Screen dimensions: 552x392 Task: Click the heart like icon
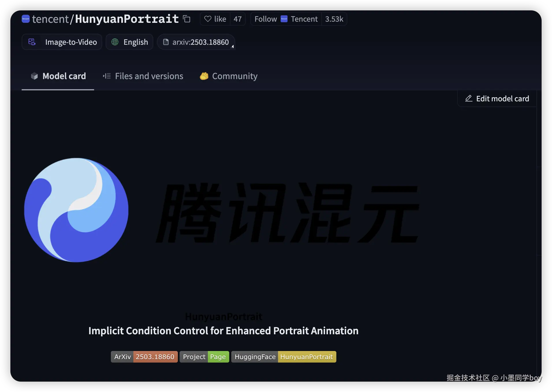click(208, 19)
